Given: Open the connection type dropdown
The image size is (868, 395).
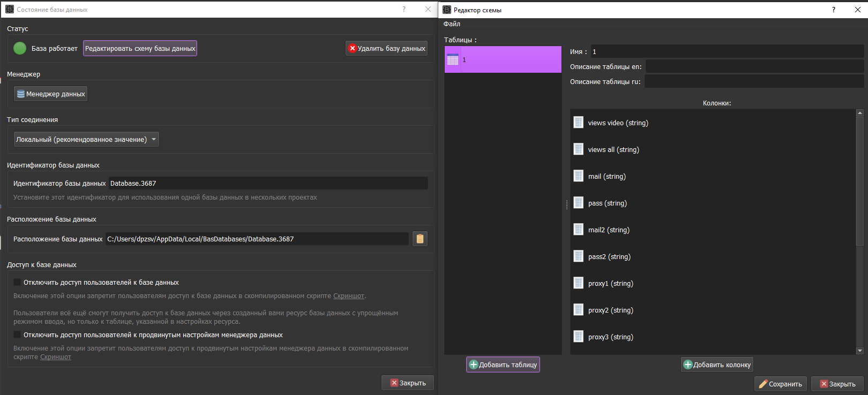Looking at the screenshot, I should click(x=86, y=139).
